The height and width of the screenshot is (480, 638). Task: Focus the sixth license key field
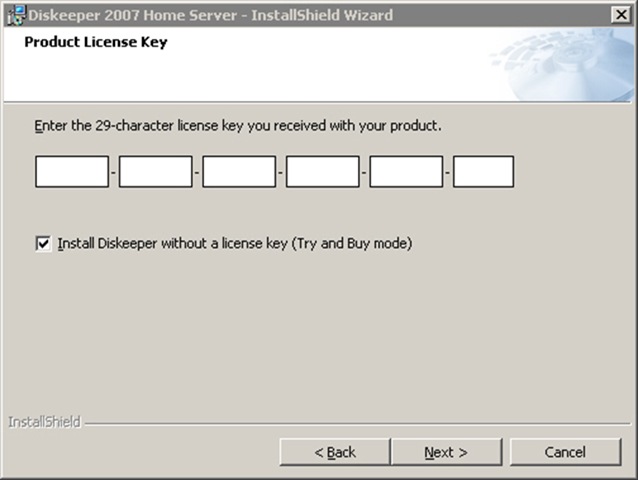pyautogui.click(x=483, y=172)
